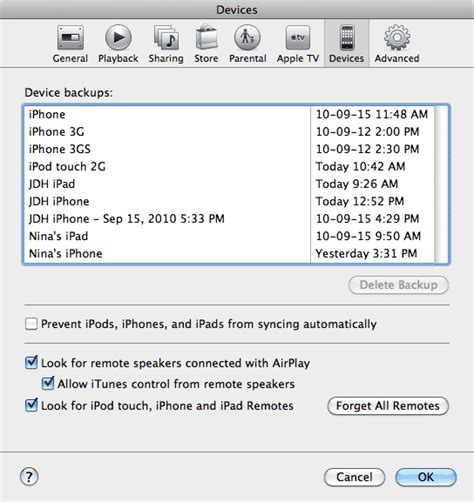Click the 10-09-15 9:50 AM date
474x502 pixels.
(369, 236)
